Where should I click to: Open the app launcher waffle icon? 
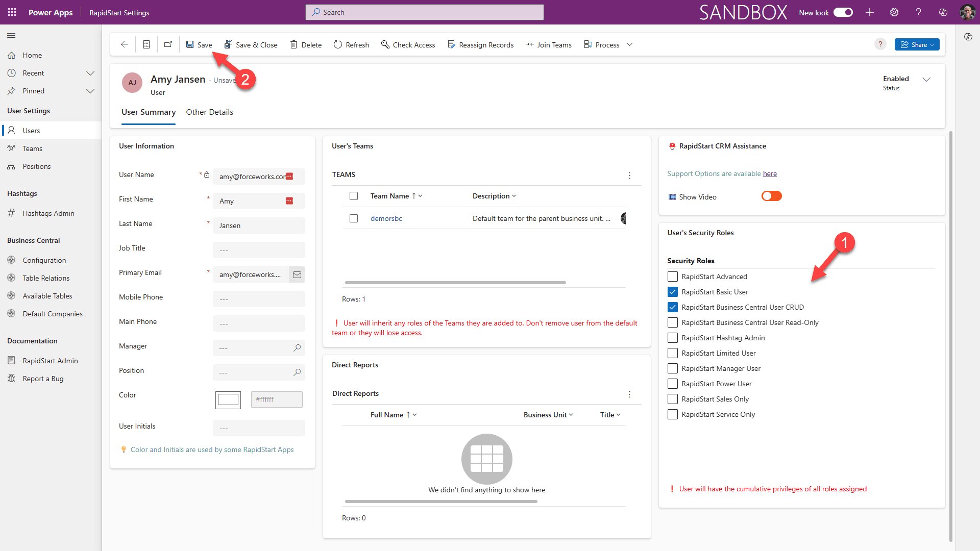(x=12, y=12)
